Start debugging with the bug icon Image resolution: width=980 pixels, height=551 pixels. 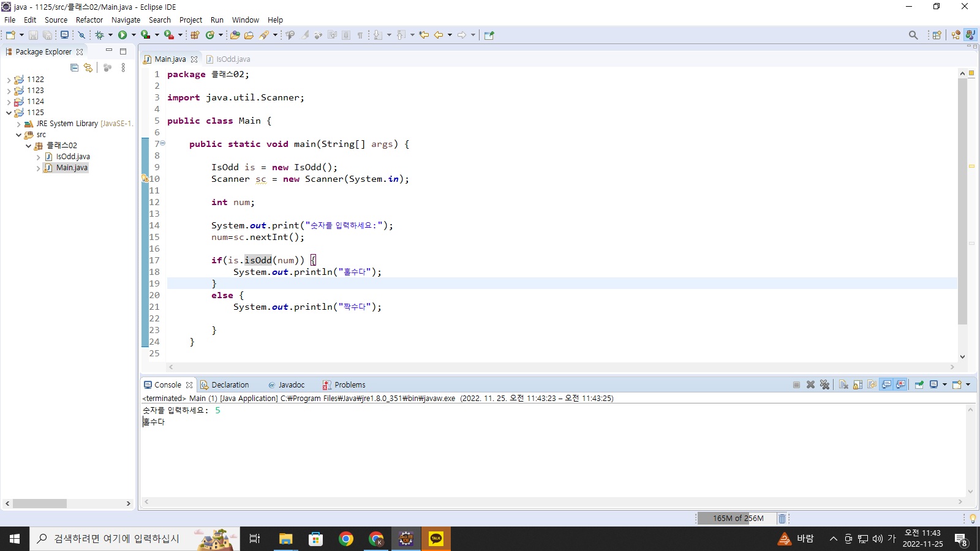pyautogui.click(x=99, y=35)
